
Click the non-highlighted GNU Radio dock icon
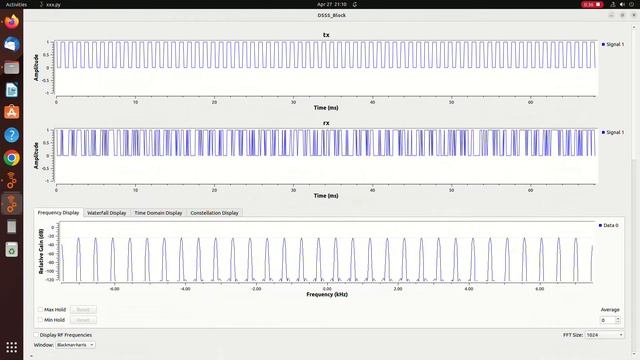point(11,181)
